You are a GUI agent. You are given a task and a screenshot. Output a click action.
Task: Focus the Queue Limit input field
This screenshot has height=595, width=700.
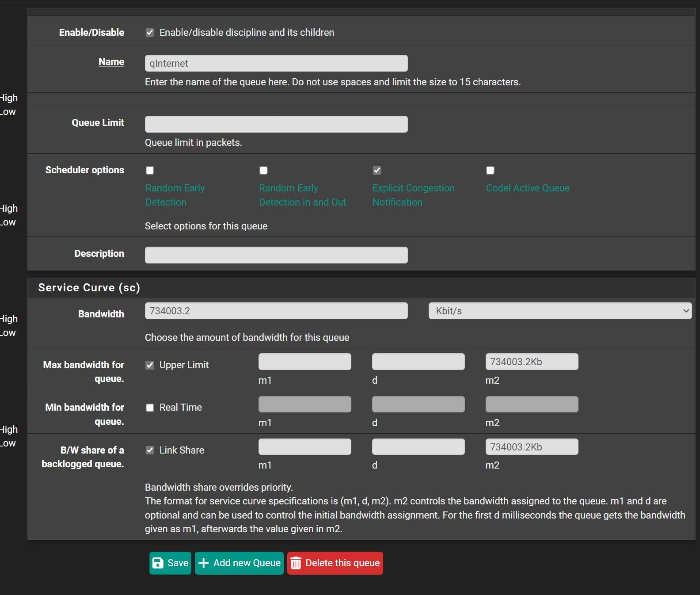(x=276, y=124)
